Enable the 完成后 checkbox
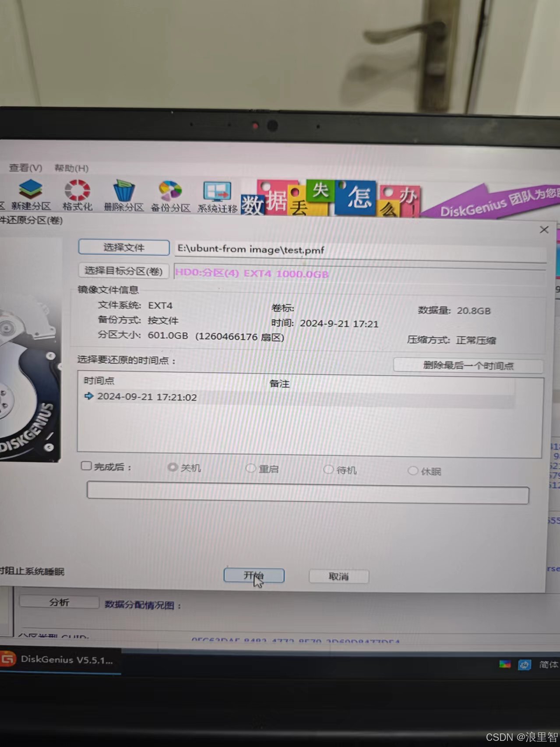The height and width of the screenshot is (747, 560). coord(86,466)
